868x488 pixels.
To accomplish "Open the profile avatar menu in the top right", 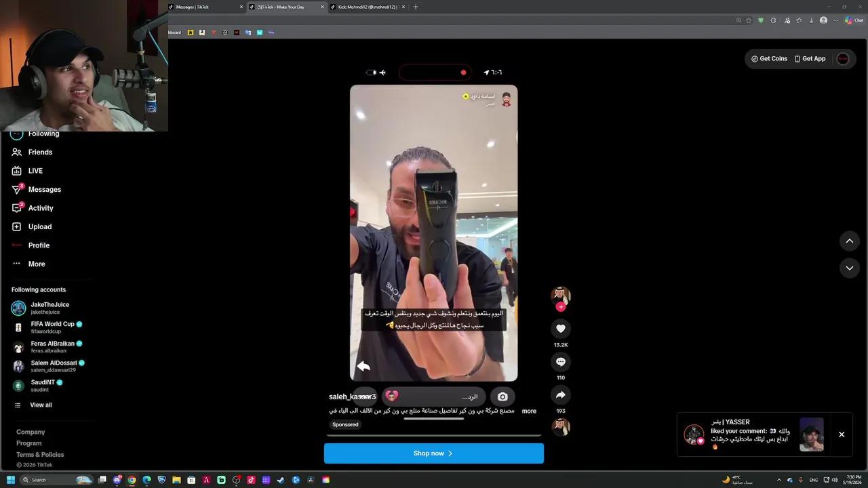I will pos(843,59).
